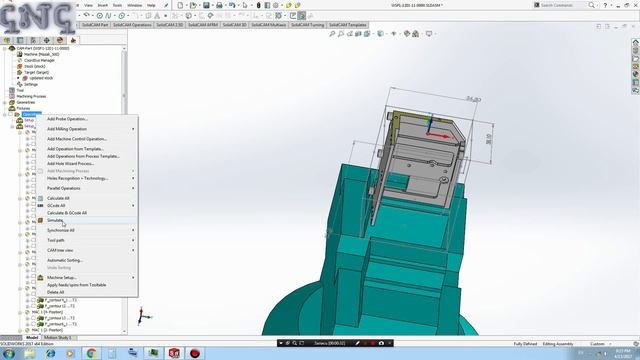Open the DisplayManager sphere tab icon
The height and width of the screenshot is (360, 640).
coord(60,40)
